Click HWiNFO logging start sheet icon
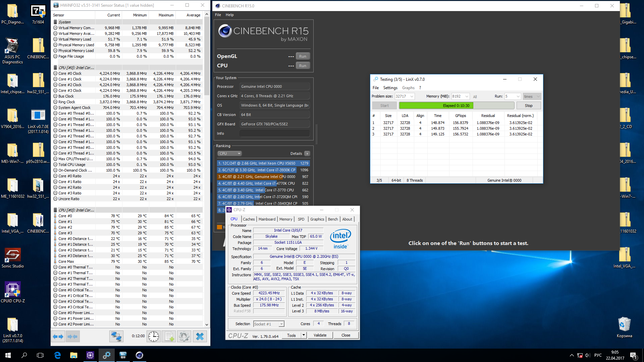Image resolution: width=644 pixels, height=362 pixels. click(x=169, y=337)
